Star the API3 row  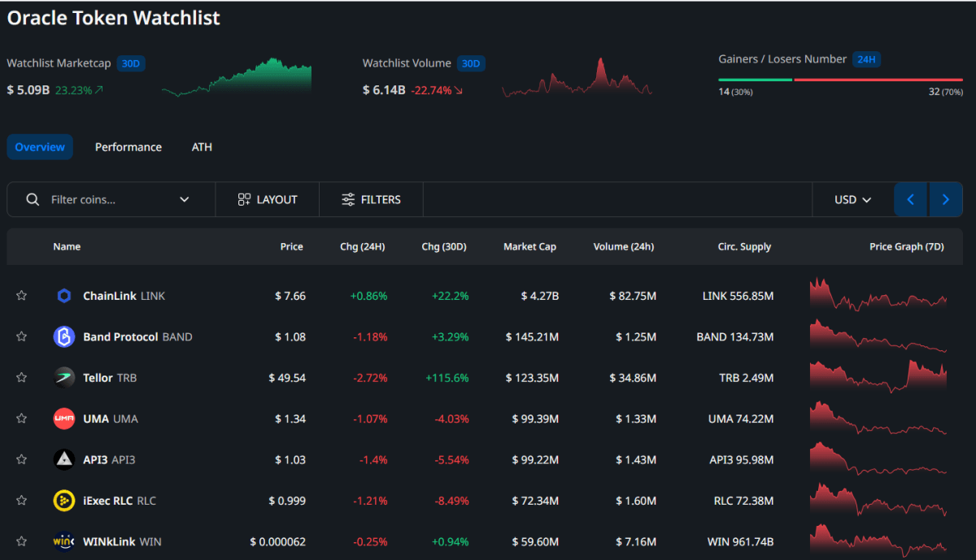pos(22,459)
